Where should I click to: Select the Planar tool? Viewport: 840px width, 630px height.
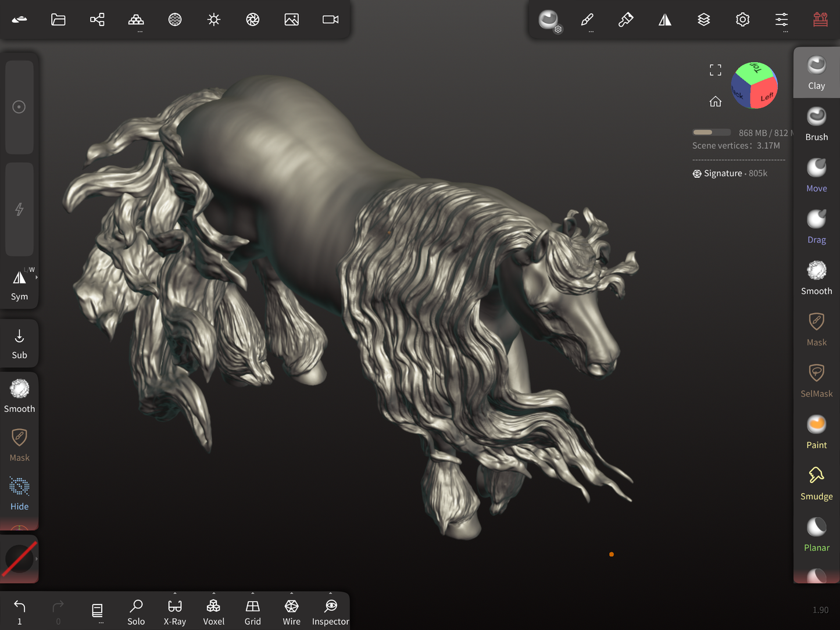click(x=816, y=535)
